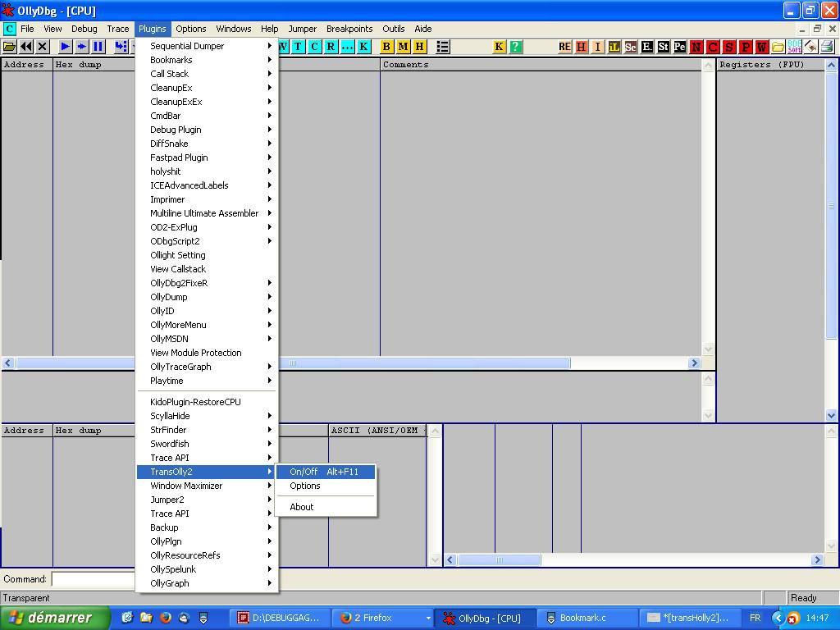Open the File menu
This screenshot has height=630, width=840.
click(x=27, y=29)
